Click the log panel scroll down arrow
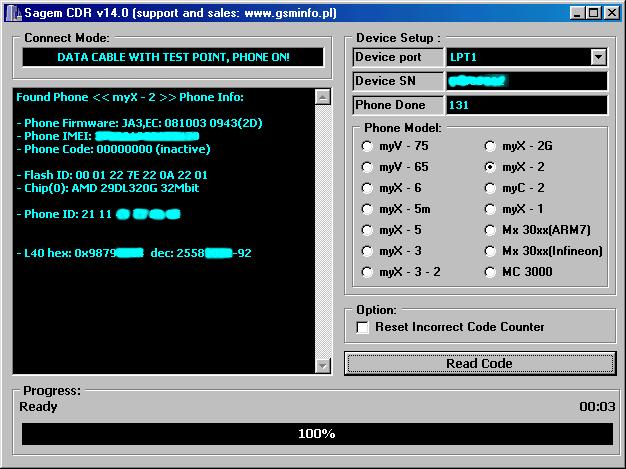The image size is (626, 469). click(323, 365)
